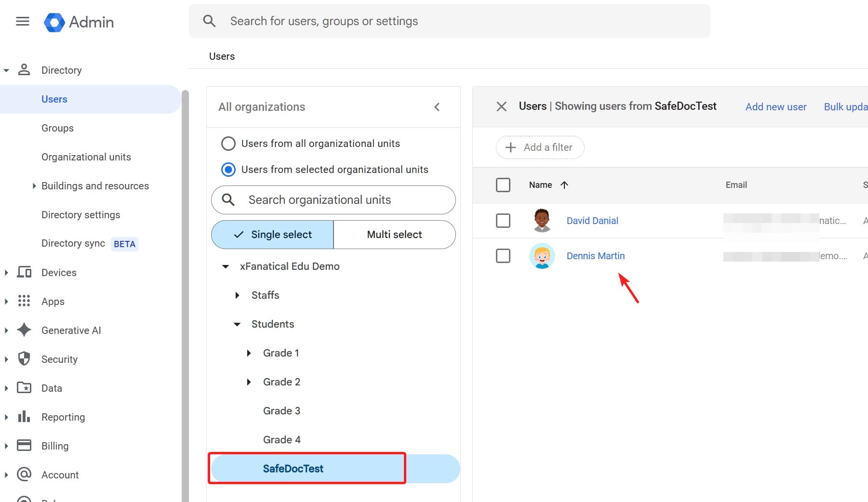Collapse the All organizations panel

(x=437, y=107)
